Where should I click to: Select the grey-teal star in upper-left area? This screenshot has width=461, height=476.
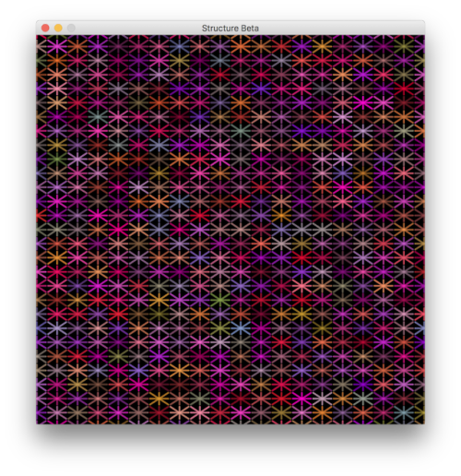point(98,116)
